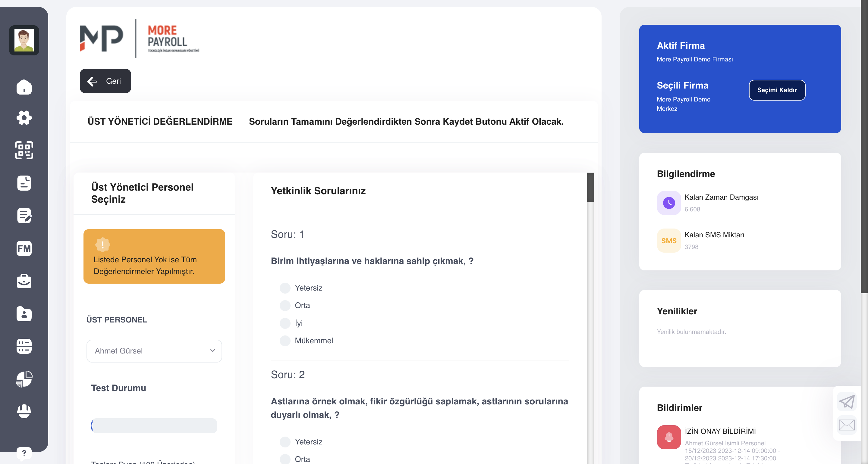Screen dimensions: 868x464
Task: Open the envelope mail icon
Action: (x=846, y=425)
